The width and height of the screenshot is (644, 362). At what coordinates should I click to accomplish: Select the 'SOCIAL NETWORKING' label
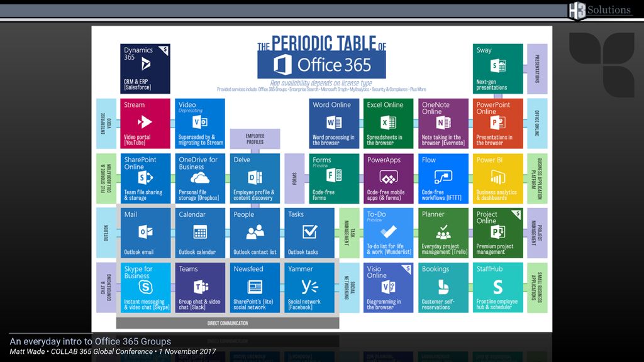(x=349, y=287)
